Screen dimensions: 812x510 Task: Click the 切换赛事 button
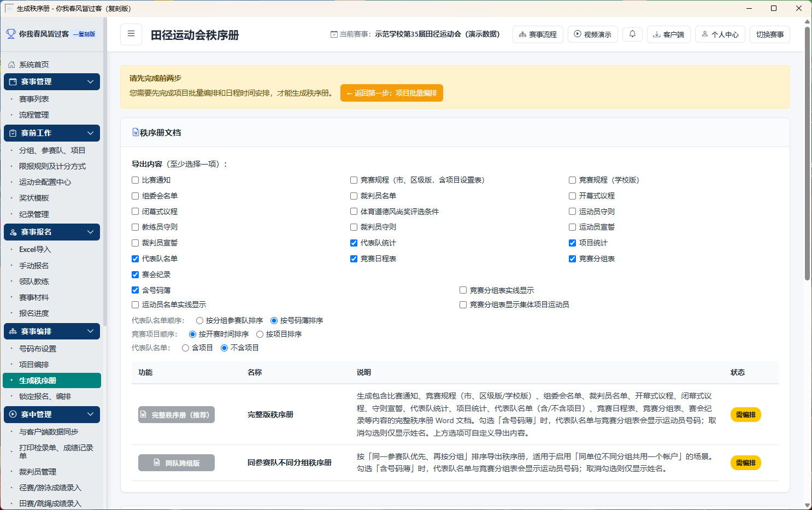pyautogui.click(x=770, y=34)
